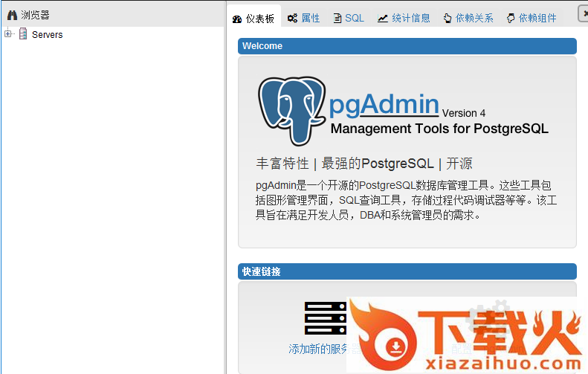Click the 添加新的服务器 link
Screen dimensions: 588x374
pyautogui.click(x=324, y=349)
